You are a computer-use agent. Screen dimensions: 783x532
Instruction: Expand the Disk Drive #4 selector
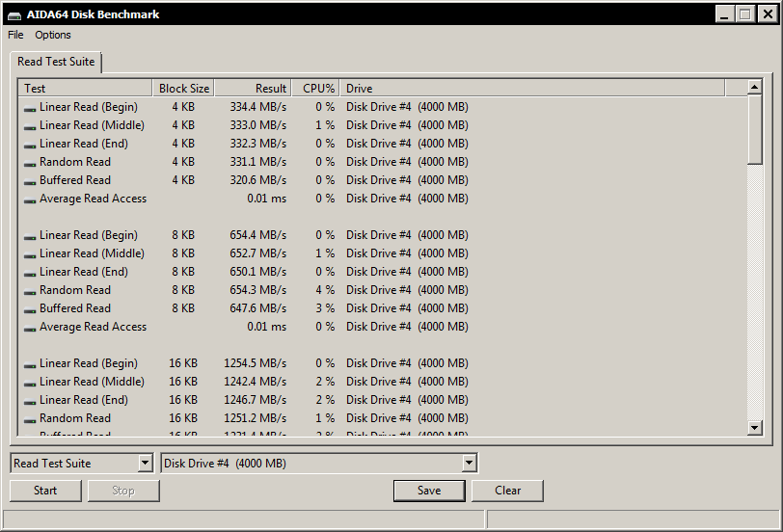pyautogui.click(x=469, y=464)
